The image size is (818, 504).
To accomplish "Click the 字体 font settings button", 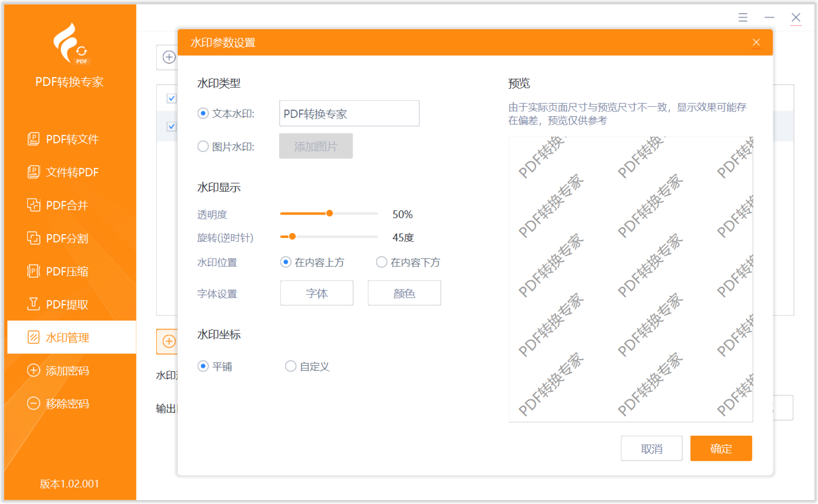I will [x=317, y=293].
